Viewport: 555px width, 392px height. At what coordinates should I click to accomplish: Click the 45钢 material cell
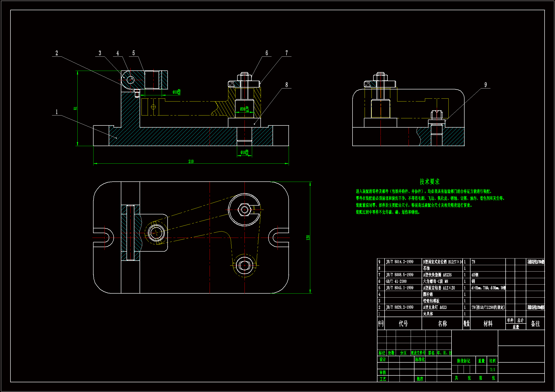click(475, 275)
